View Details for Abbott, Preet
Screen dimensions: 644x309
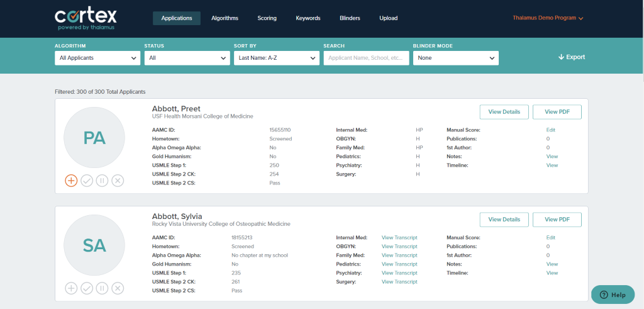click(504, 112)
